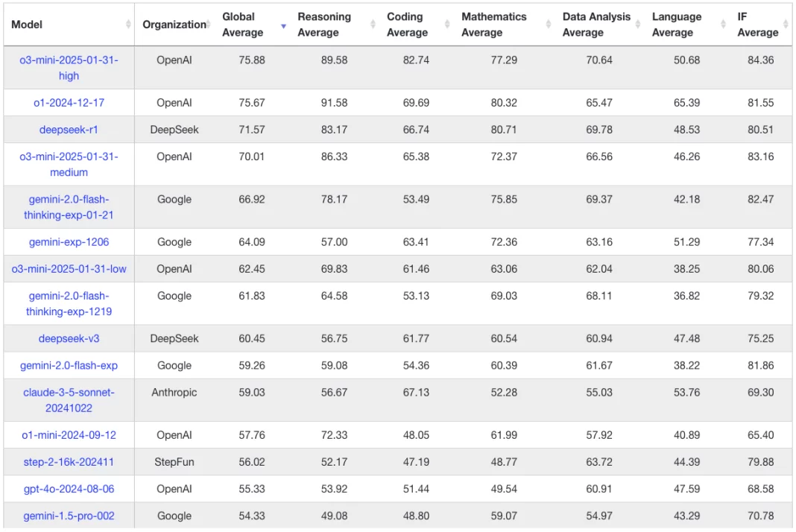796x532 pixels.
Task: Open the o1-mini-2024-09-12 link
Action: click(69, 434)
